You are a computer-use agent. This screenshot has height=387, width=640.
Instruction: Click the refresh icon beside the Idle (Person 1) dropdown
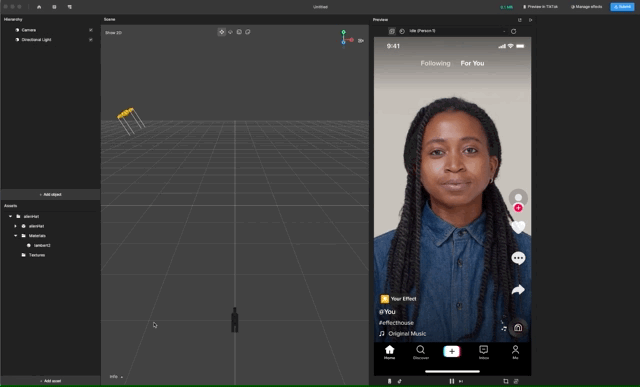513,31
